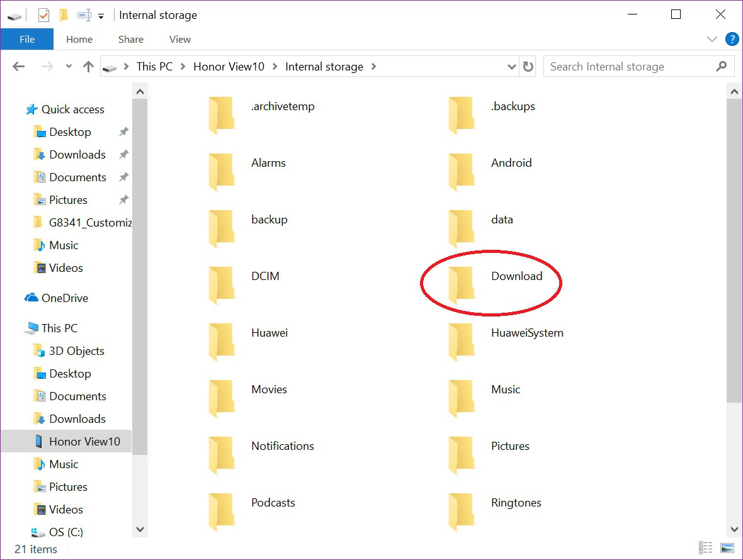The width and height of the screenshot is (743, 560).
Task: Select the Music folder icon in file list
Action: [x=462, y=398]
